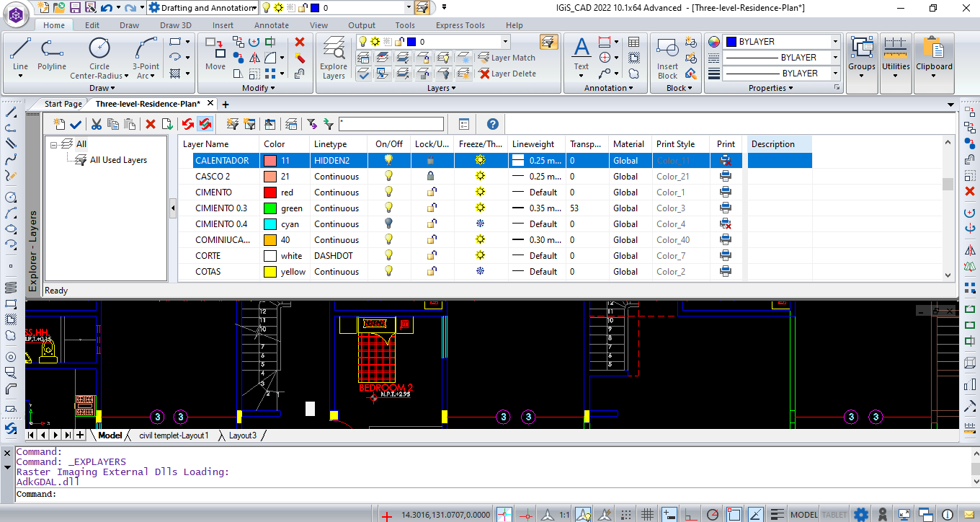Viewport: 980px width, 522px height.
Task: Open the Groups dropdown
Action: (x=861, y=75)
